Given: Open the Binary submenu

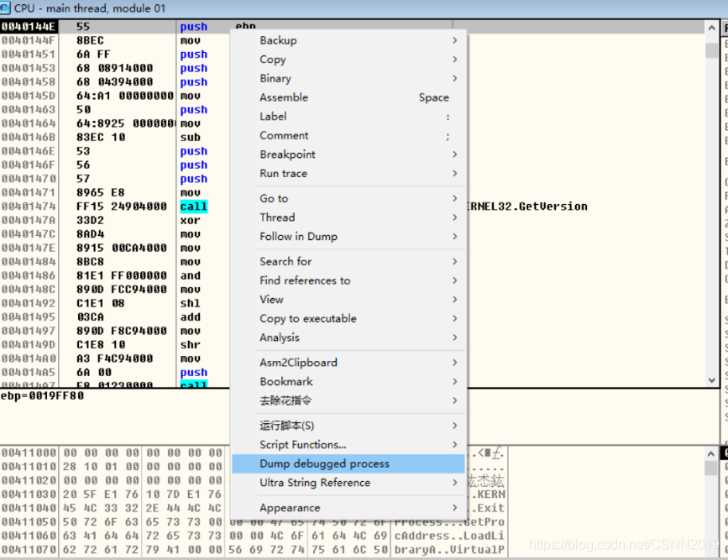Looking at the screenshot, I should (x=348, y=78).
